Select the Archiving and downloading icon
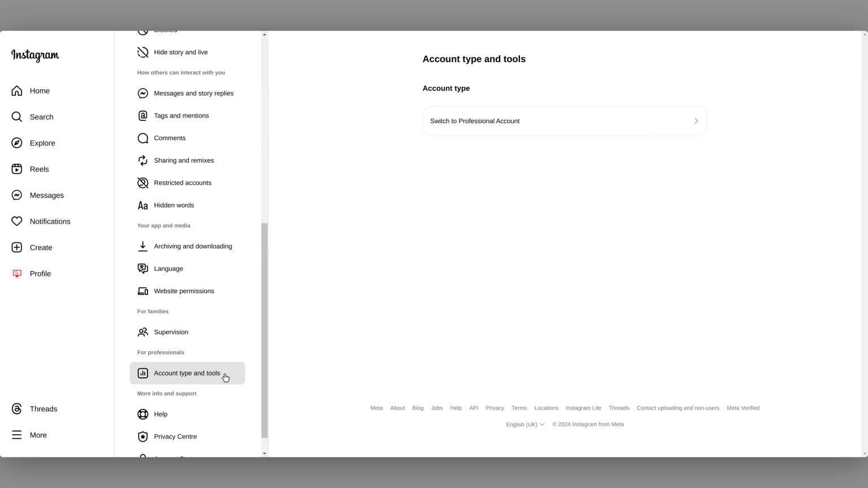Viewport: 868px width, 488px height. pos(142,246)
